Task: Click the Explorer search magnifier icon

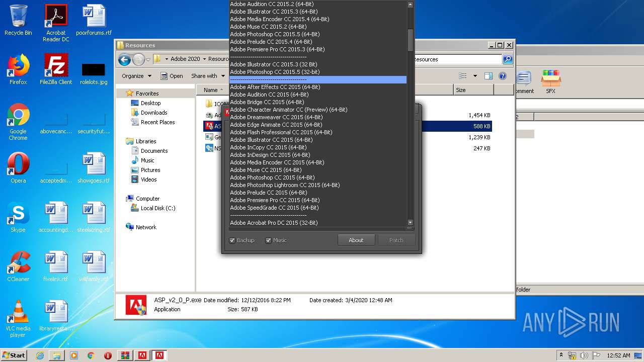Action: 508,59
